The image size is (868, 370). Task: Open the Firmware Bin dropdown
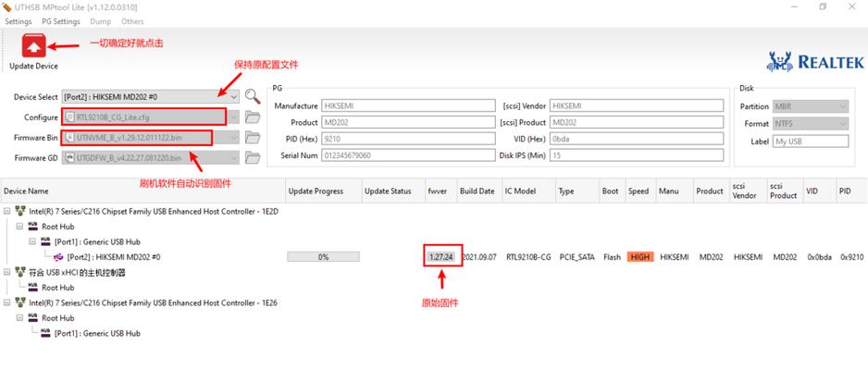pyautogui.click(x=234, y=137)
